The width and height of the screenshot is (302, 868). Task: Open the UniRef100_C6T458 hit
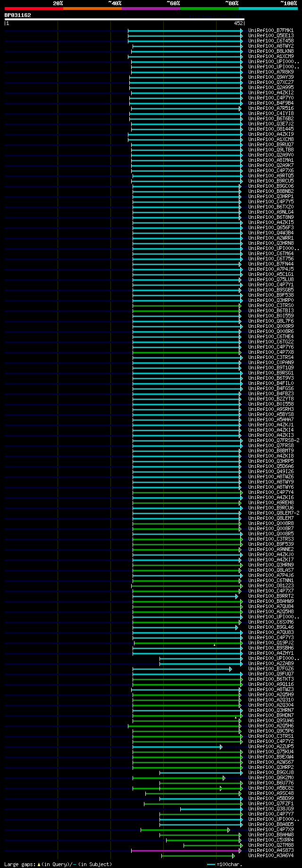coord(271,41)
